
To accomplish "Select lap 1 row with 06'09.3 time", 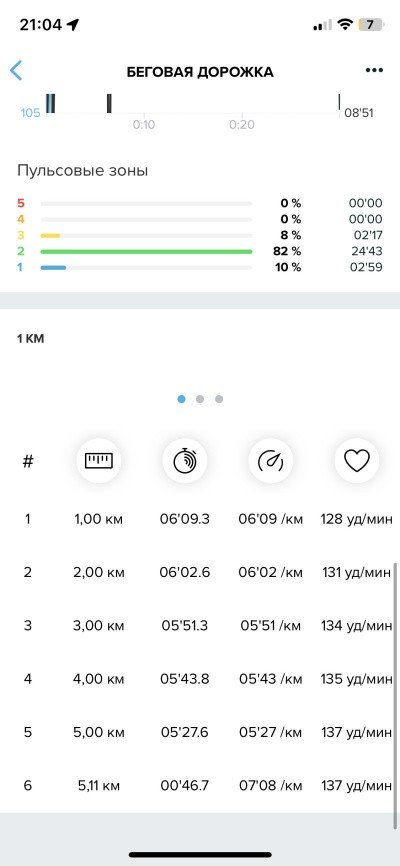I will 200,519.
